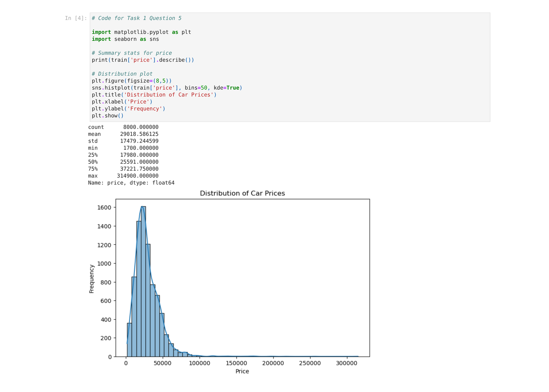Screen dimensions: 549x392
Task: Click the 200000 x-axis tick label
Action: coord(273,363)
